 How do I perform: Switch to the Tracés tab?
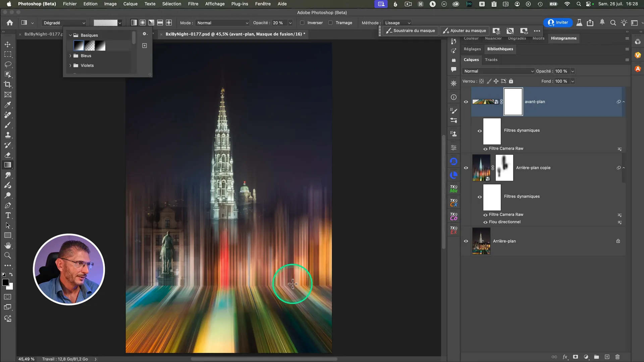pyautogui.click(x=491, y=60)
